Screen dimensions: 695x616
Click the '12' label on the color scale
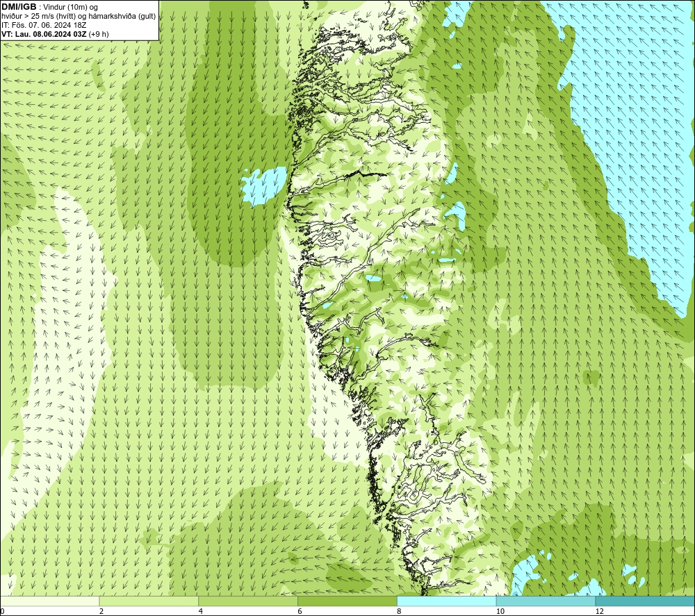[600, 612]
